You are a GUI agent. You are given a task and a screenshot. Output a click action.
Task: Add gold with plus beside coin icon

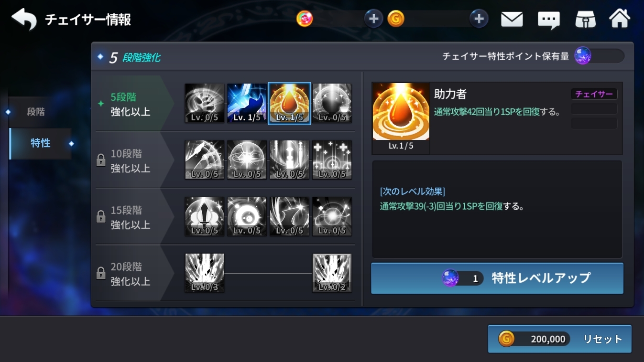pos(479,19)
